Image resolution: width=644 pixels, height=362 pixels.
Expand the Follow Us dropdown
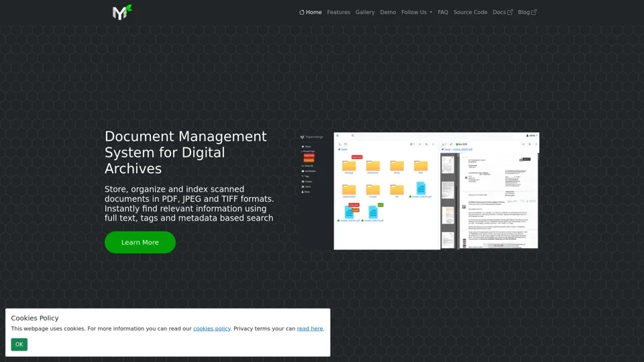pos(417,12)
